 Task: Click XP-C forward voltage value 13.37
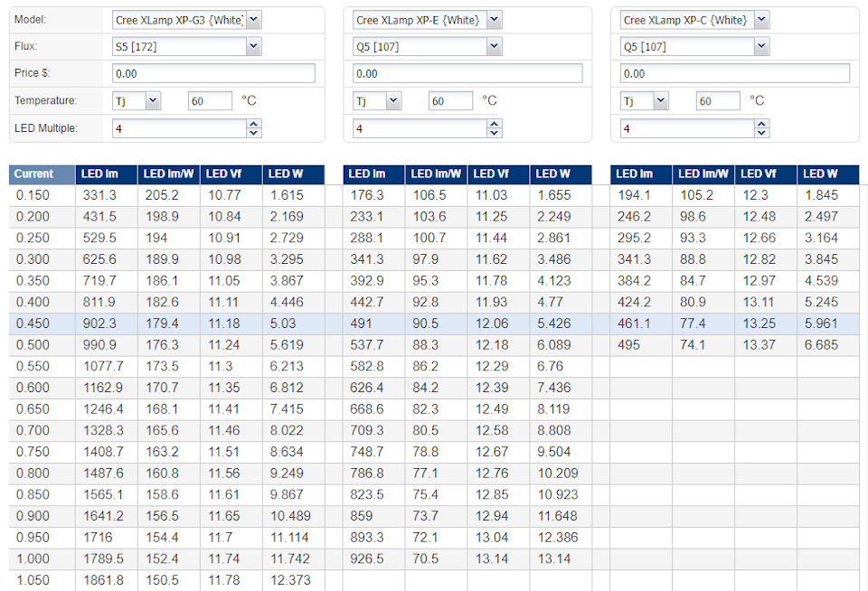[759, 345]
